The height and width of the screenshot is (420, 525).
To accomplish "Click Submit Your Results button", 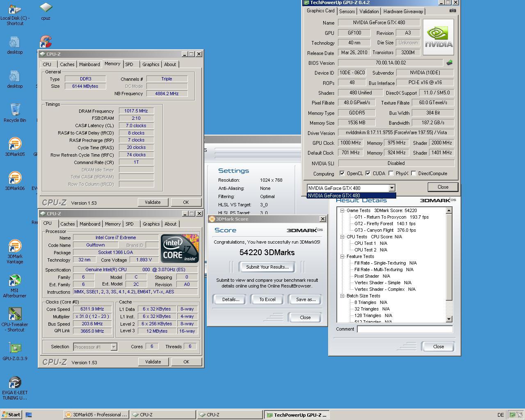I will coord(267,267).
